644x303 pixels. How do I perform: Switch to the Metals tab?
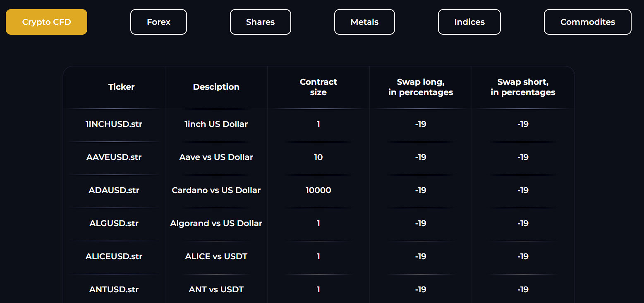coord(364,22)
